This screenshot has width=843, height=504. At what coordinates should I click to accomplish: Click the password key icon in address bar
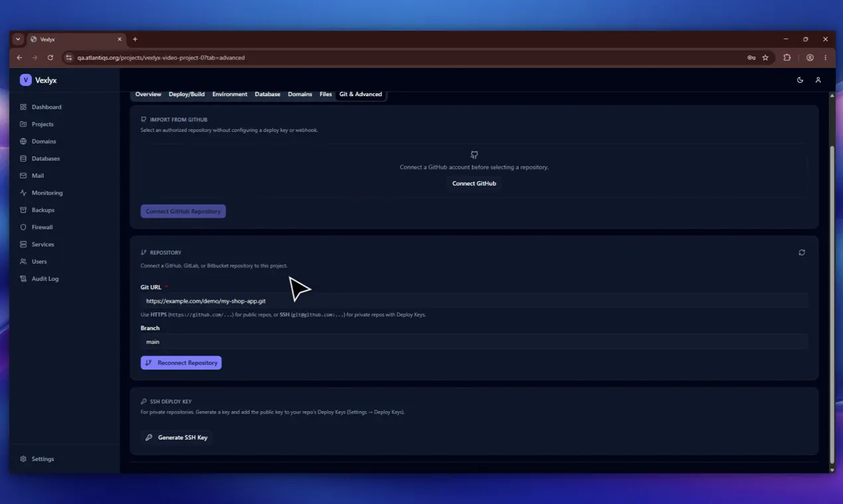(751, 58)
